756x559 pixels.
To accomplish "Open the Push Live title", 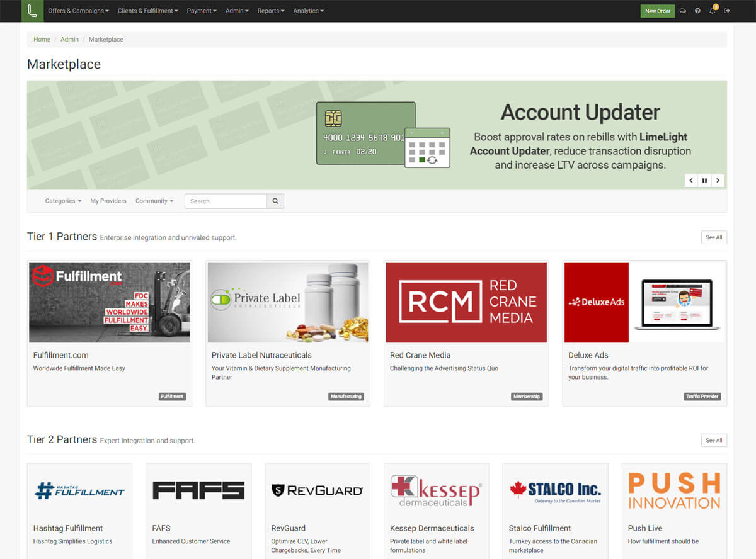I will coord(645,528).
